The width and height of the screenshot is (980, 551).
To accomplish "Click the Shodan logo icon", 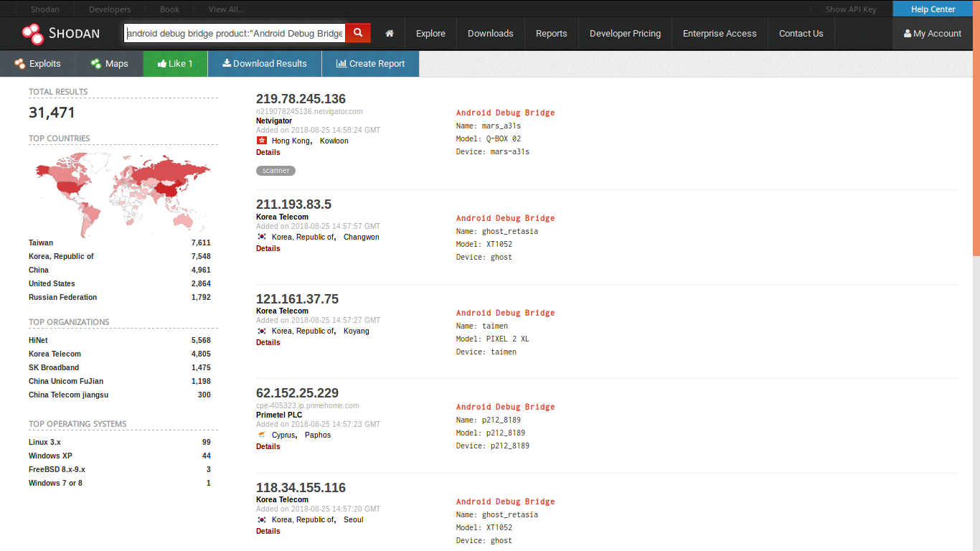I will 32,34.
